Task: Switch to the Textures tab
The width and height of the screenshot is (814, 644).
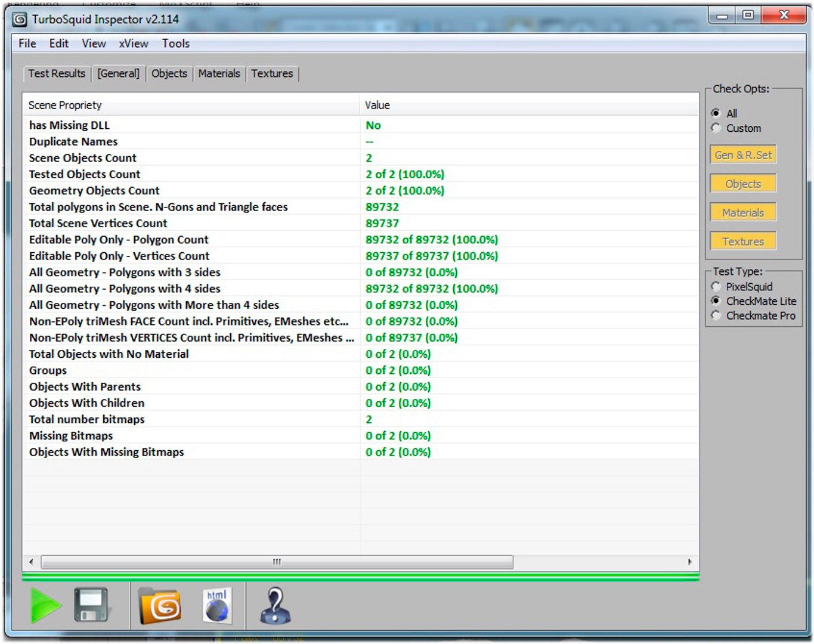Action: coord(272,73)
